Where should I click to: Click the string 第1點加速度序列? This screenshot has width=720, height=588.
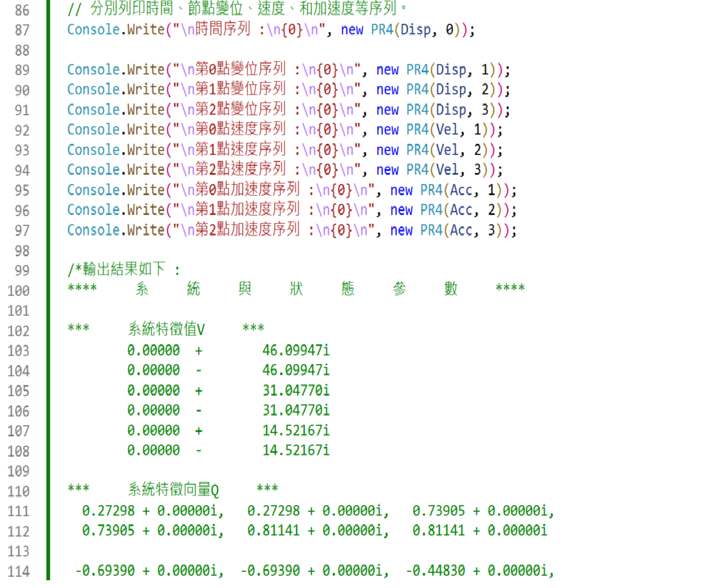click(248, 210)
